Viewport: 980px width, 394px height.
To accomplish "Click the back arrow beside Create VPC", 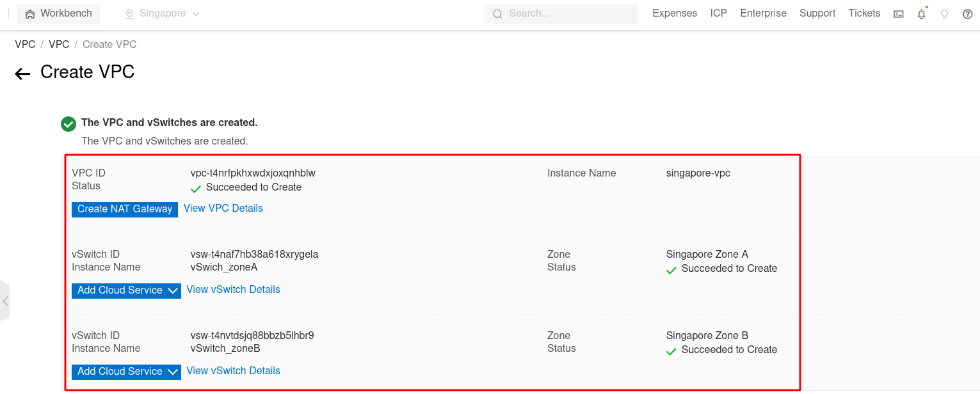I will click(x=22, y=74).
